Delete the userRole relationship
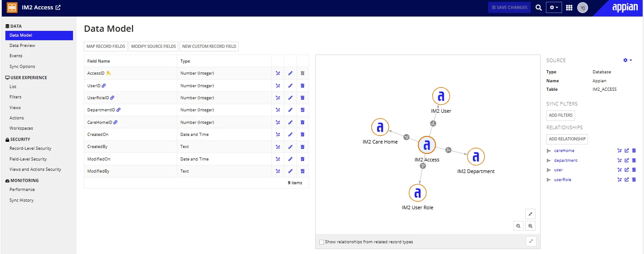This screenshot has width=644, height=254. [x=634, y=180]
